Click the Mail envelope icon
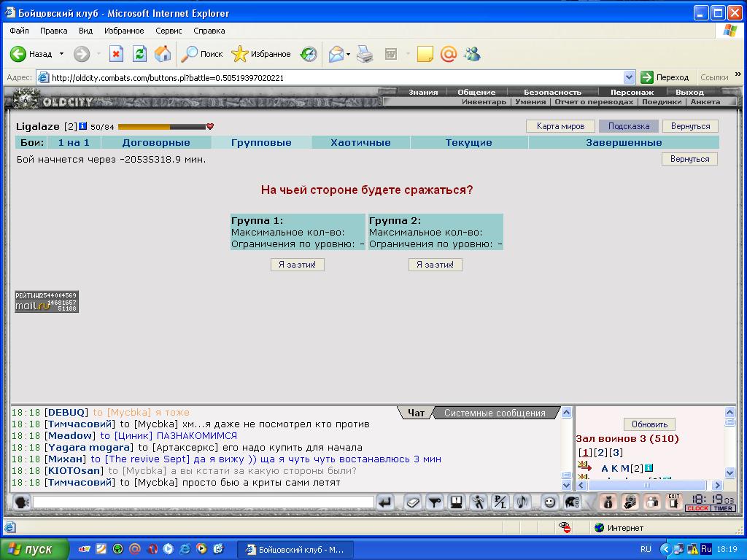The width and height of the screenshot is (747, 560). point(336,54)
